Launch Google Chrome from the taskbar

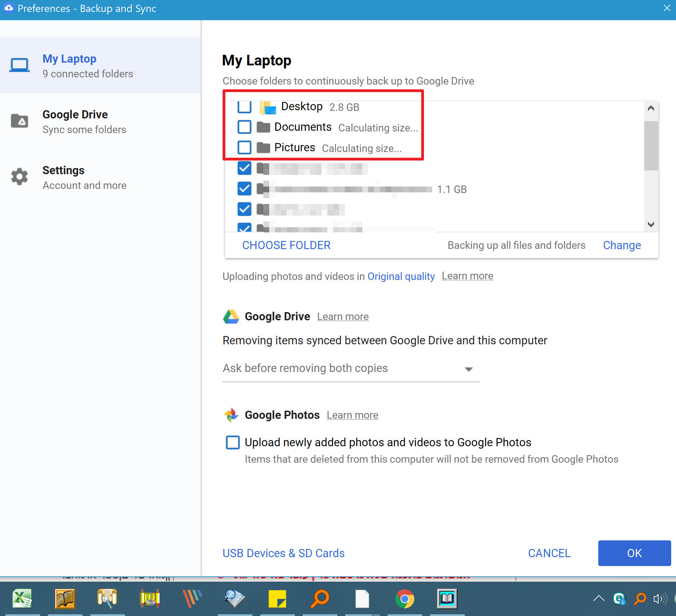[404, 599]
